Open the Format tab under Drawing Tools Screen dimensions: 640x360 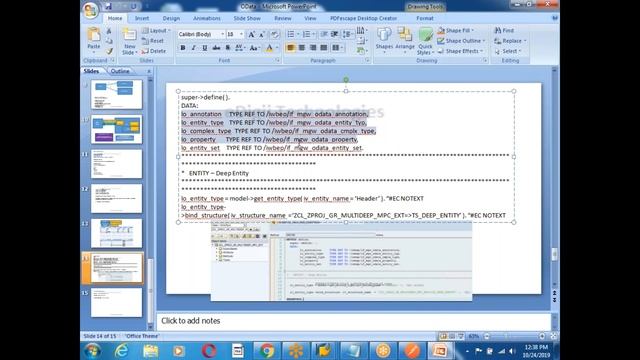coord(425,18)
